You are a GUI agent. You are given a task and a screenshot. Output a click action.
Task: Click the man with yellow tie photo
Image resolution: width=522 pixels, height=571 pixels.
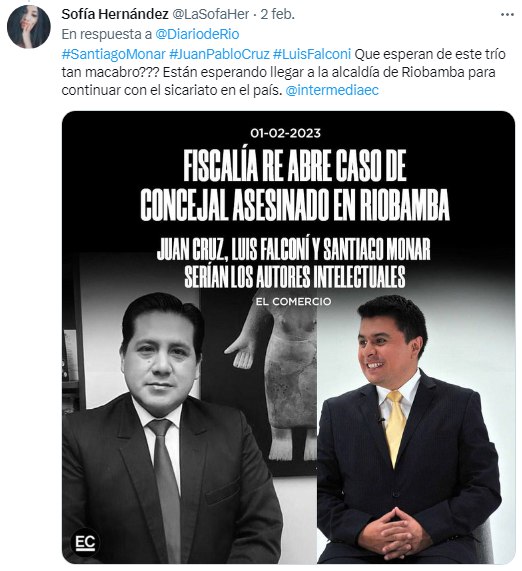pos(405,429)
